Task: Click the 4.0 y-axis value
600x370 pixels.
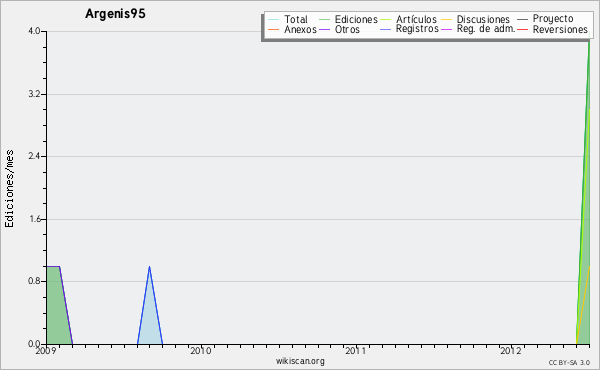Action: pos(34,31)
